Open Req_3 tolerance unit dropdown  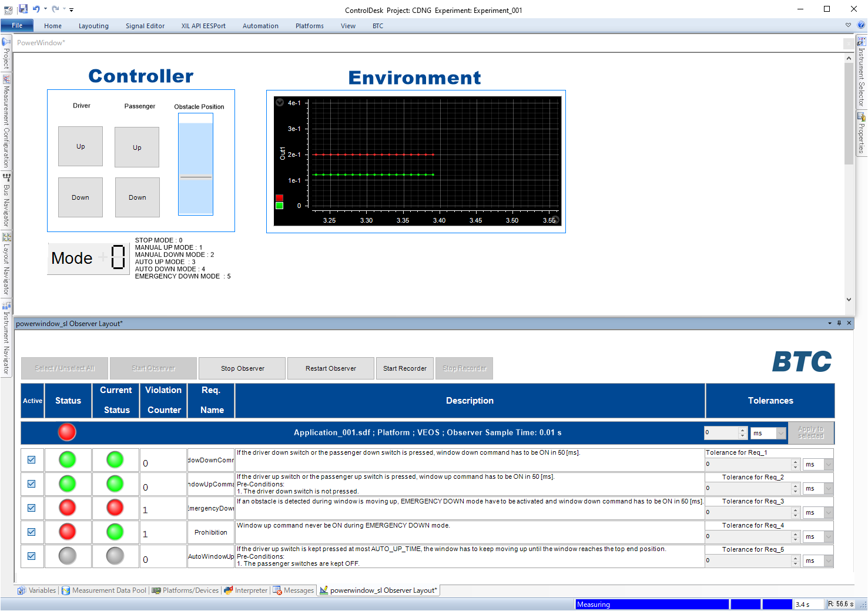click(829, 513)
